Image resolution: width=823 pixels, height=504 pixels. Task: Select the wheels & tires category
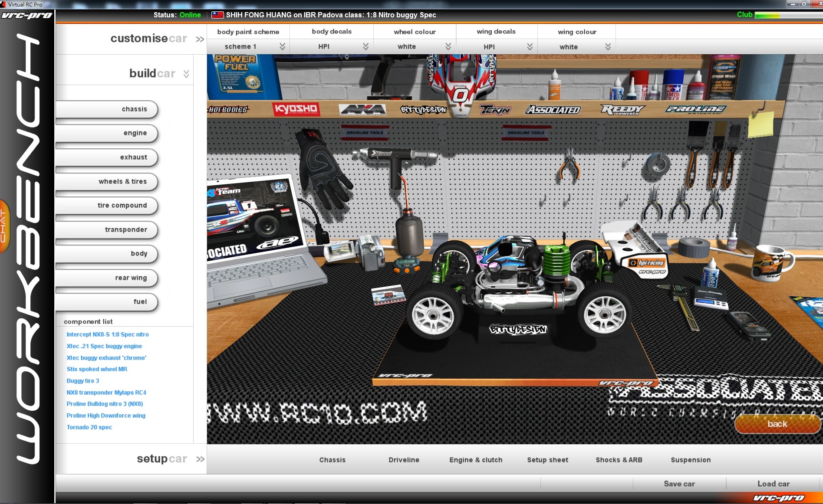pos(106,182)
